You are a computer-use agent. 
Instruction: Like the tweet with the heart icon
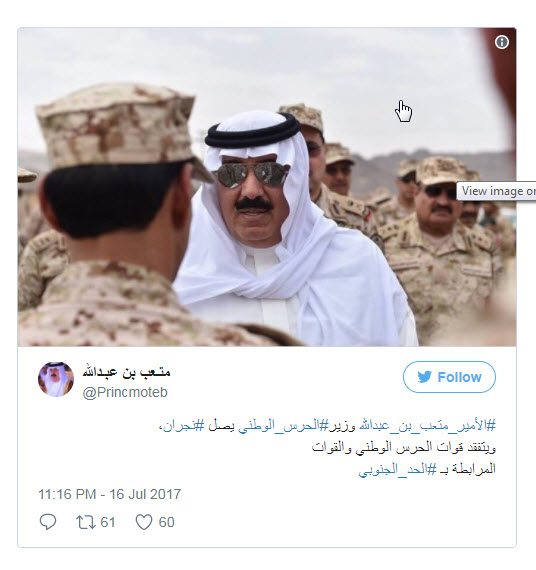point(144,522)
